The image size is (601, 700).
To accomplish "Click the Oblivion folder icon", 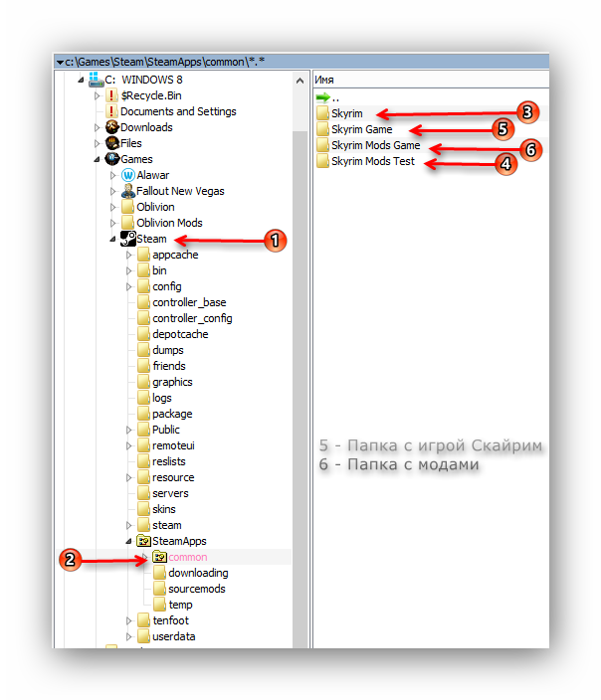I will point(127,207).
